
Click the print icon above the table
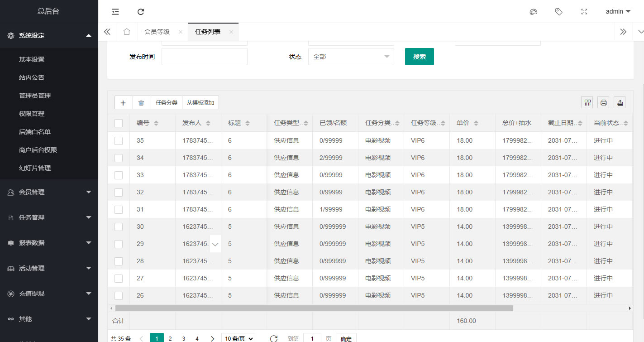click(x=604, y=103)
